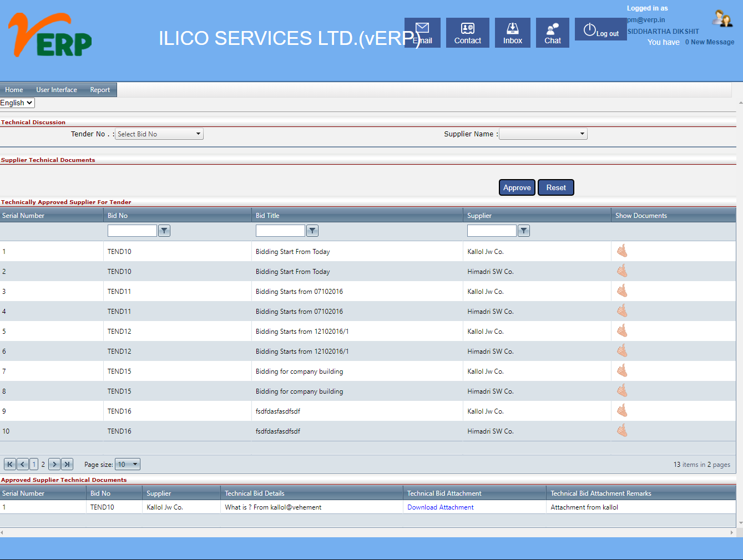This screenshot has width=743, height=560.
Task: Open the Report menu
Action: coord(100,90)
